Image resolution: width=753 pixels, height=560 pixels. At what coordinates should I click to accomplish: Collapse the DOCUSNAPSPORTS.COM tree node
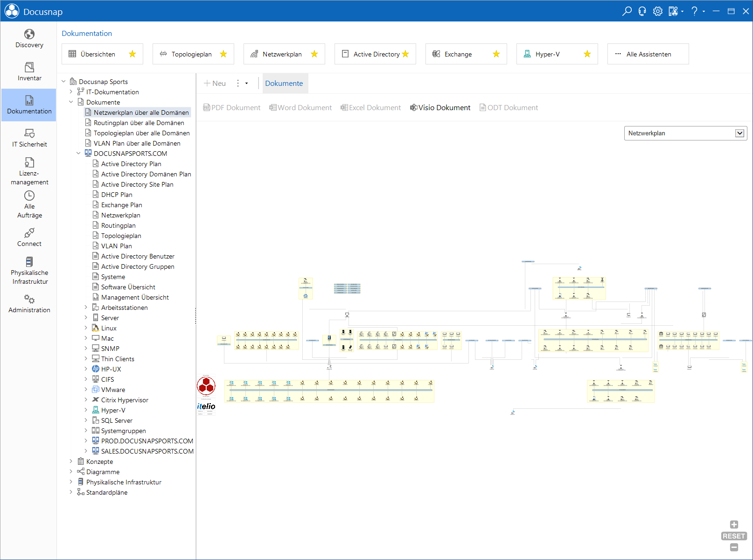78,154
